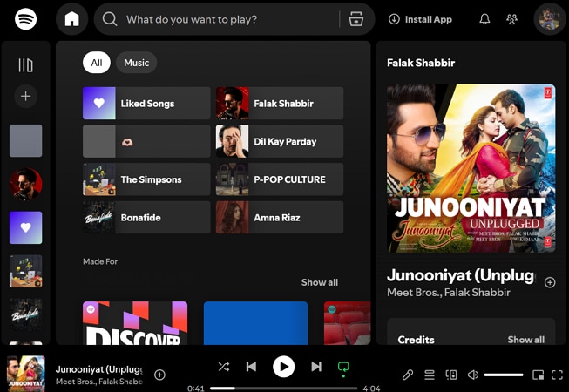Click Show all in Credits
Image resolution: width=569 pixels, height=392 pixels.
coord(525,340)
